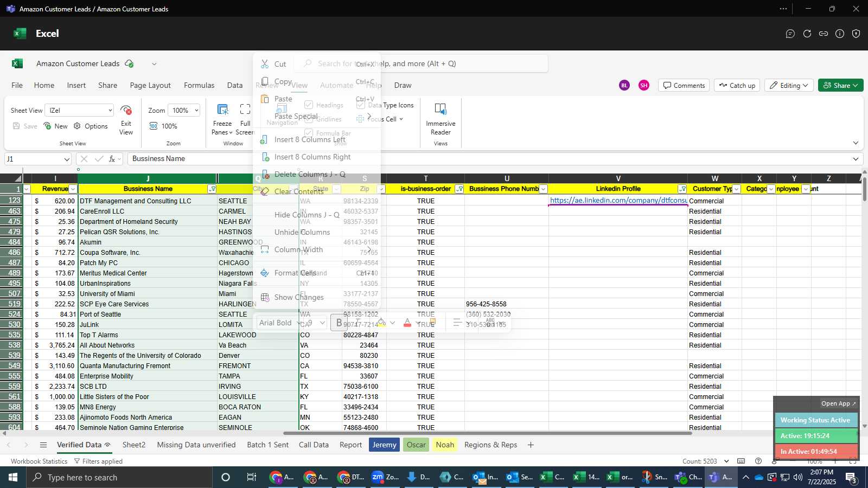Click the OneDrive tray icon
Image resolution: width=868 pixels, height=488 pixels.
pyautogui.click(x=759, y=478)
